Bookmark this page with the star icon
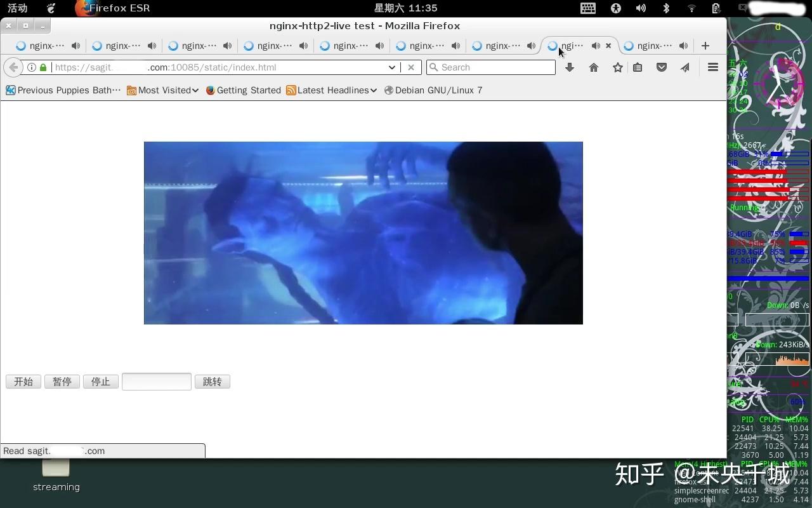This screenshot has height=508, width=812. tap(617, 67)
